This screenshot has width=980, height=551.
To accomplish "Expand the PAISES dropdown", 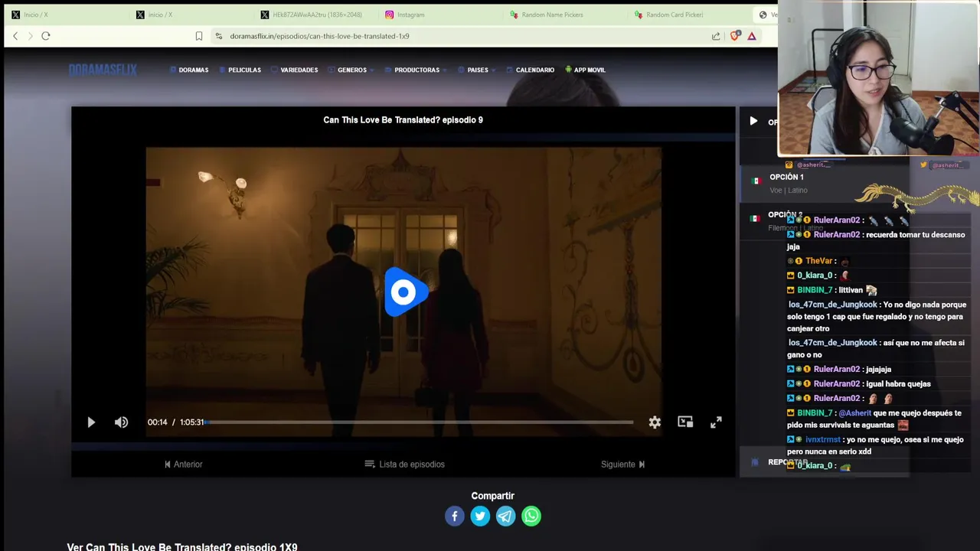I will point(477,70).
